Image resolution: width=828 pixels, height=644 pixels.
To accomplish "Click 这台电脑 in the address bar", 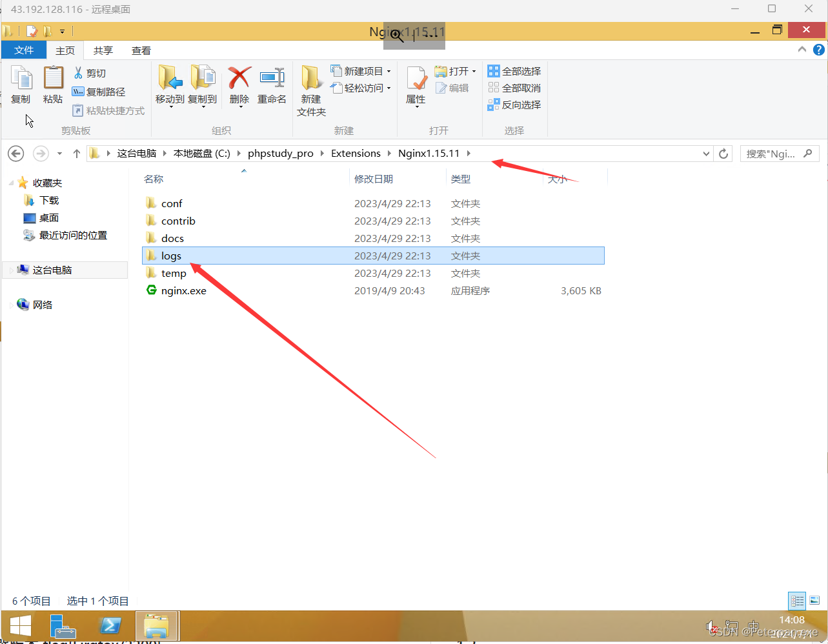I will [x=137, y=154].
